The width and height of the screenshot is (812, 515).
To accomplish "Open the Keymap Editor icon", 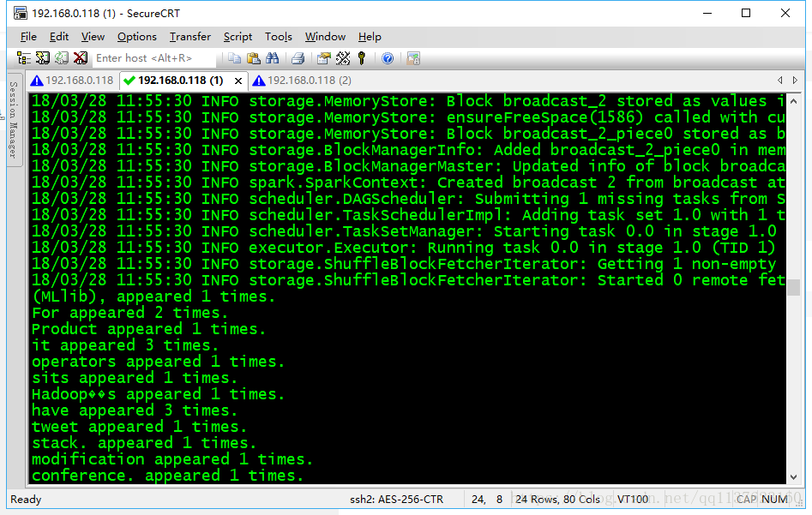I will point(343,58).
